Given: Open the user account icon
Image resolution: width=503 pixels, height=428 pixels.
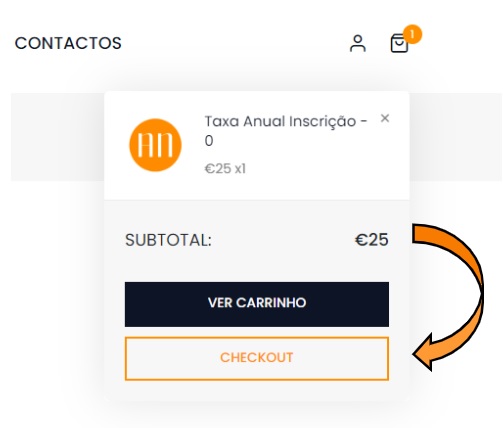Looking at the screenshot, I should click(x=358, y=43).
